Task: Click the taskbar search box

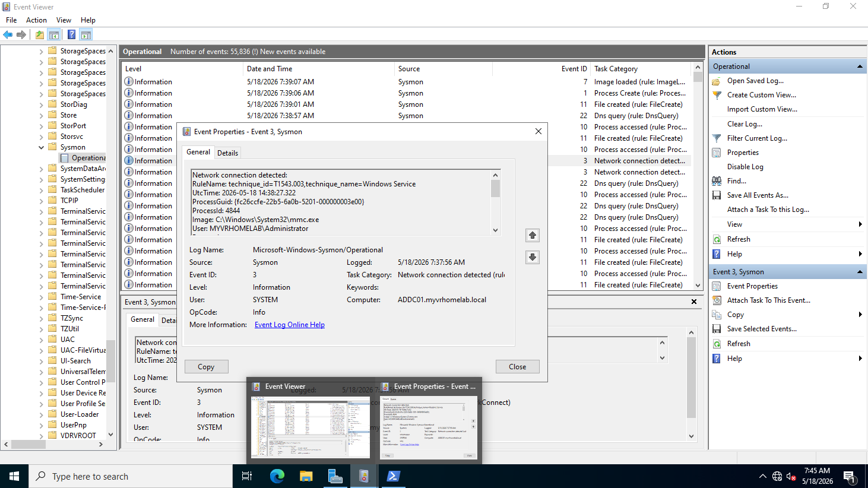Action: click(x=131, y=476)
